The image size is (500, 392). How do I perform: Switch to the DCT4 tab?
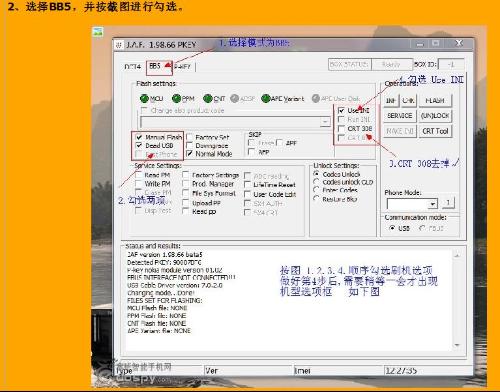(x=133, y=67)
